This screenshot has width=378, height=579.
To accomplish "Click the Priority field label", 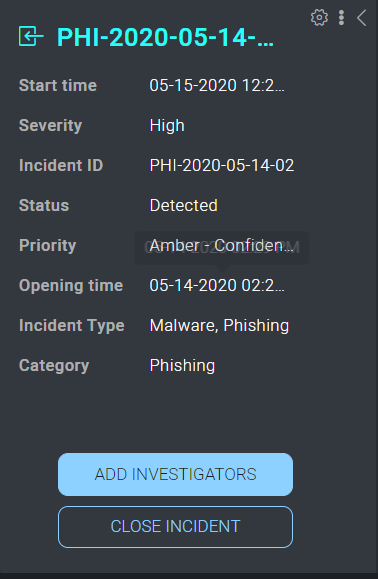I will pos(48,246).
